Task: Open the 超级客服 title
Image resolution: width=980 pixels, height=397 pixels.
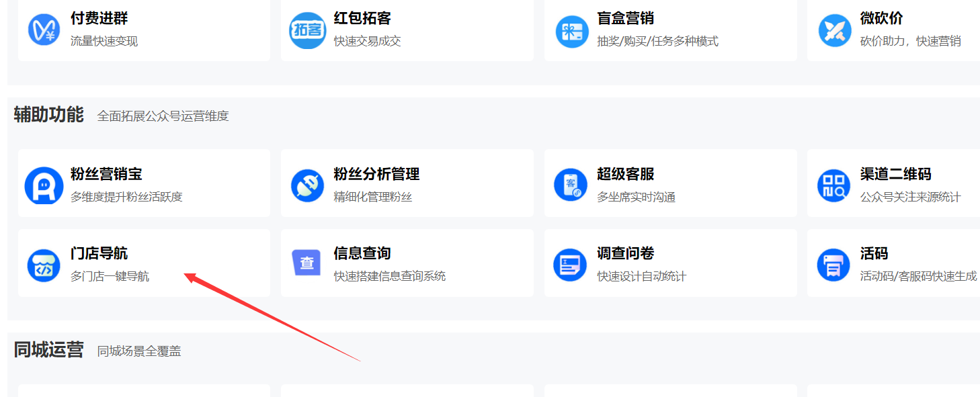Action: click(625, 174)
